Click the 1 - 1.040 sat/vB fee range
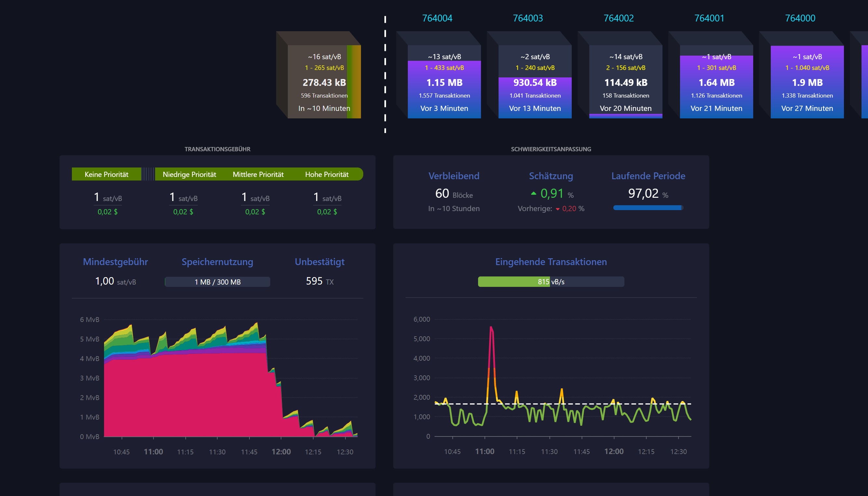Screen dimensions: 868x496 coord(807,68)
